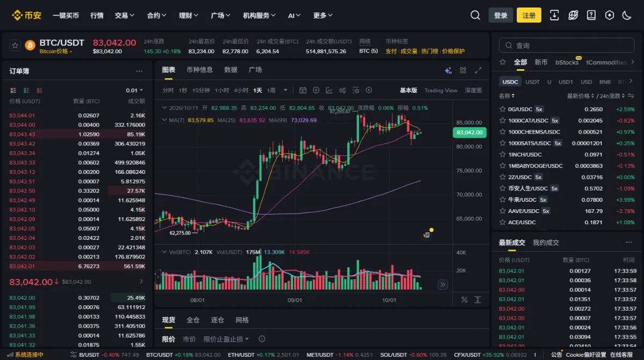Favorite the 1INCH/USDC pair
644x360 pixels.
(502, 154)
